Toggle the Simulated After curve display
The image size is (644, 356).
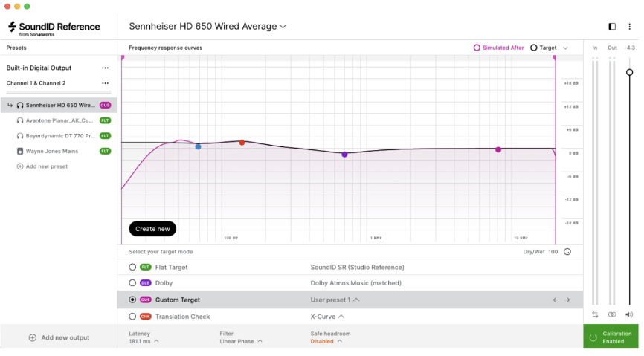pyautogui.click(x=477, y=48)
